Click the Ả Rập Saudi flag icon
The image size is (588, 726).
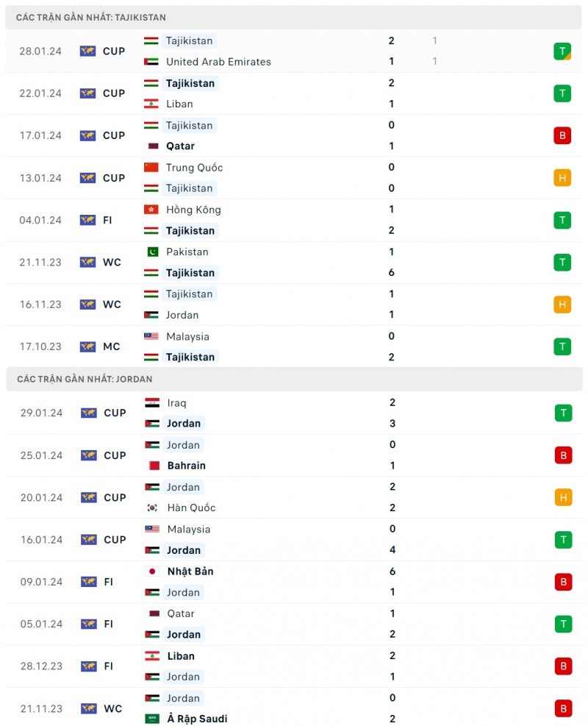click(x=151, y=719)
